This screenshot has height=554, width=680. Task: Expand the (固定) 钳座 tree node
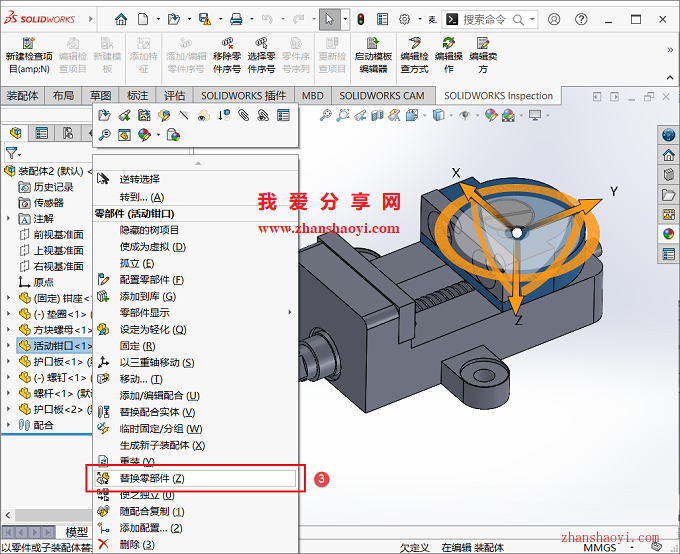tap(8, 298)
